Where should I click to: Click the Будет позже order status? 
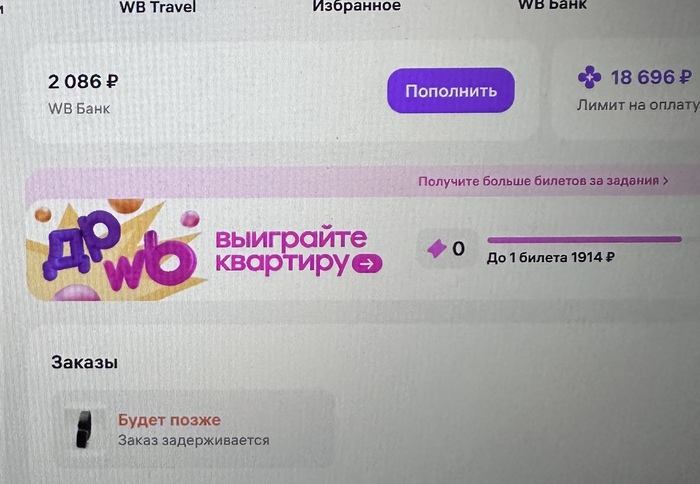(x=169, y=420)
